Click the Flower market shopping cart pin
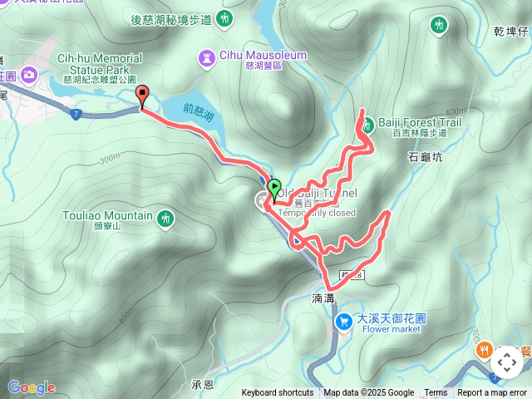Image resolution: width=532 pixels, height=399 pixels. tap(344, 323)
